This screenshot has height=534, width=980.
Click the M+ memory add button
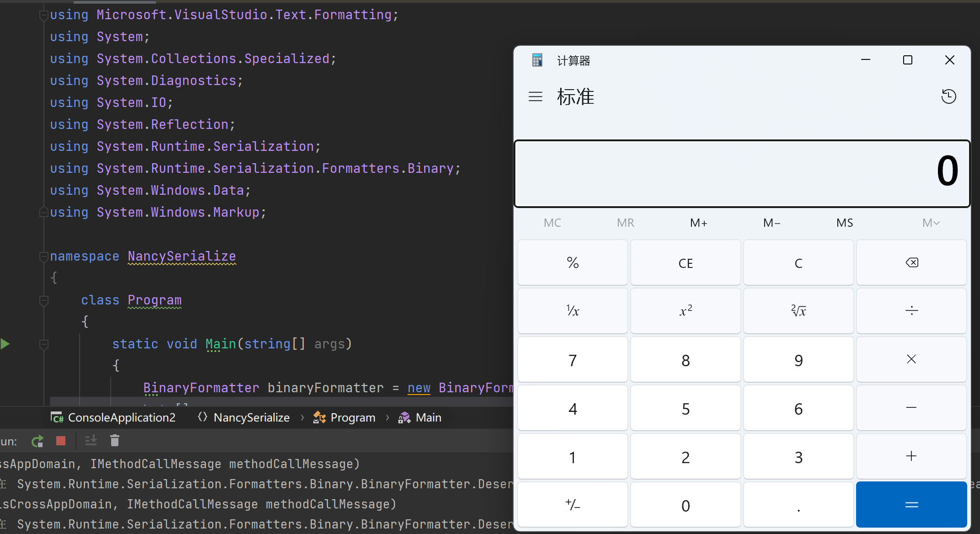click(699, 223)
